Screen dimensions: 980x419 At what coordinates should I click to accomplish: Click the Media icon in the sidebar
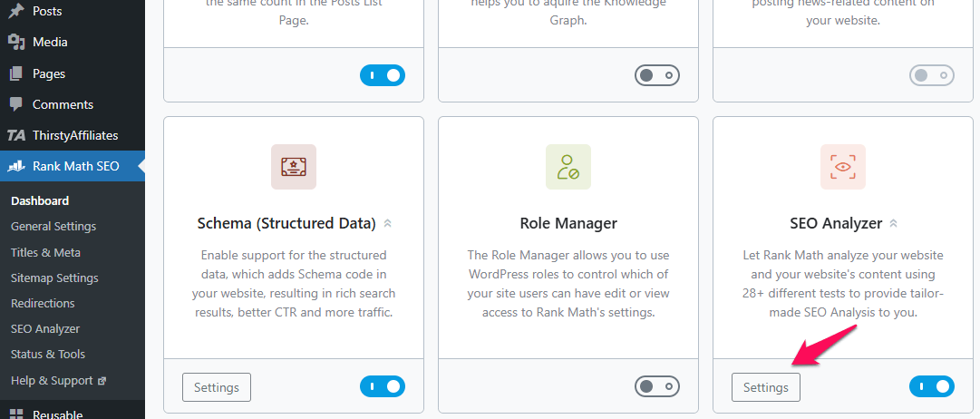(16, 42)
